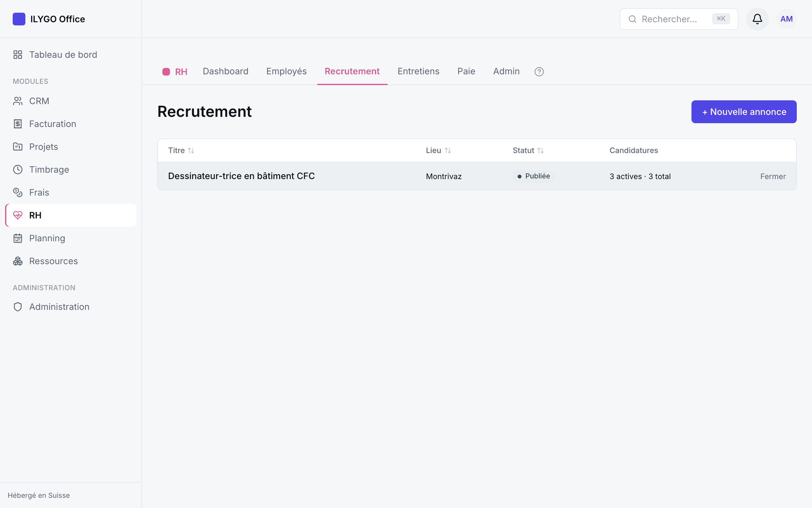
Task: Sort by Titre arrows icon
Action: (191, 150)
